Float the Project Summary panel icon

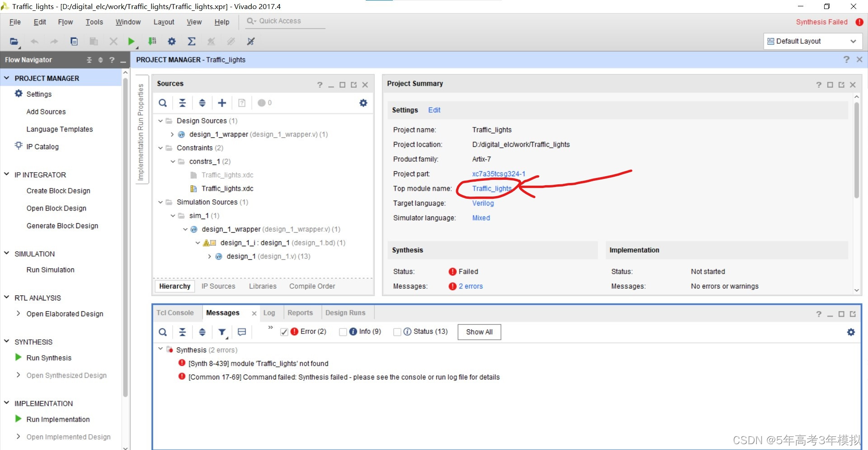coord(841,85)
